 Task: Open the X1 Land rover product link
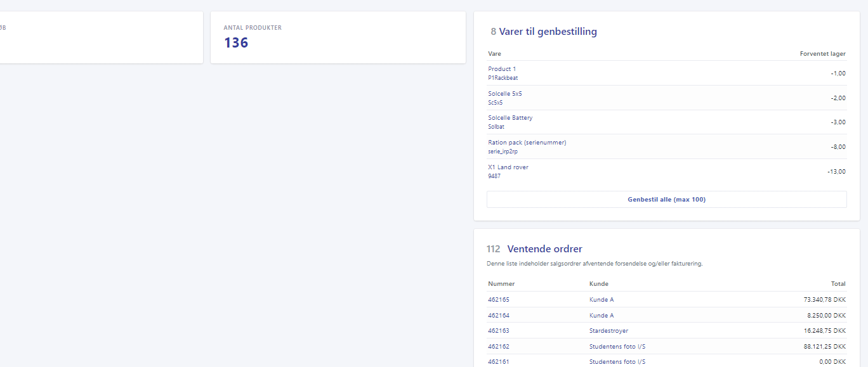point(508,167)
